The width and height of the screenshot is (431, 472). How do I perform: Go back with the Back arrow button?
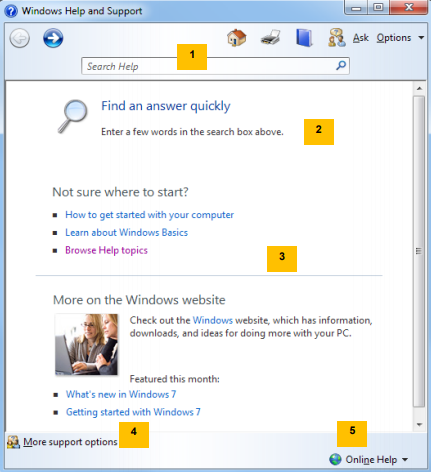19,38
